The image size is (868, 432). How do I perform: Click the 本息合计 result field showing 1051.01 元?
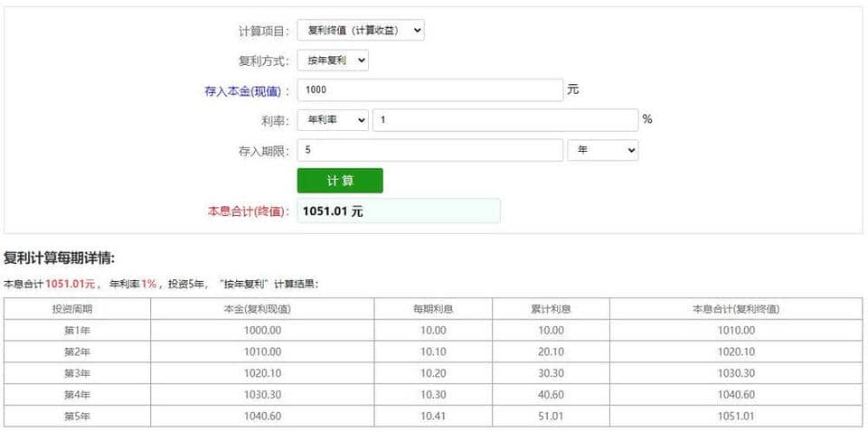click(398, 211)
